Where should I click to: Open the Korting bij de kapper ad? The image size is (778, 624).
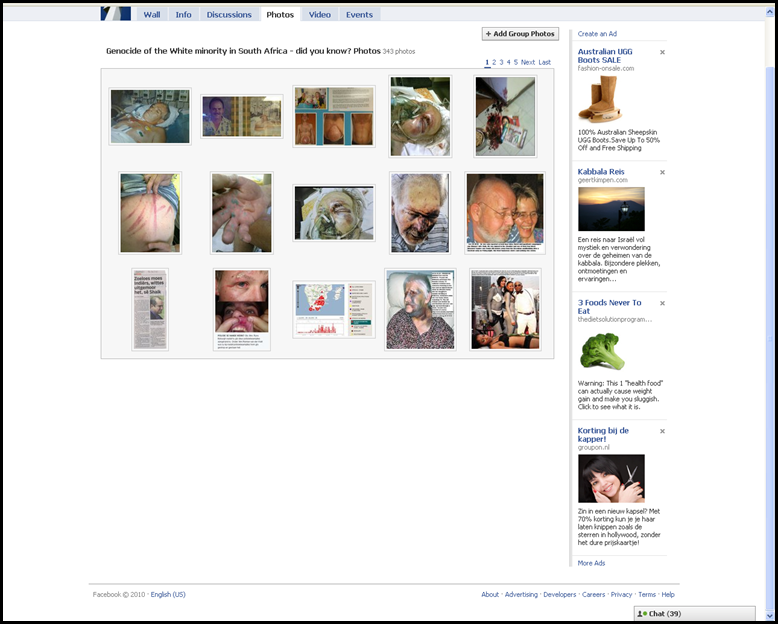603,435
